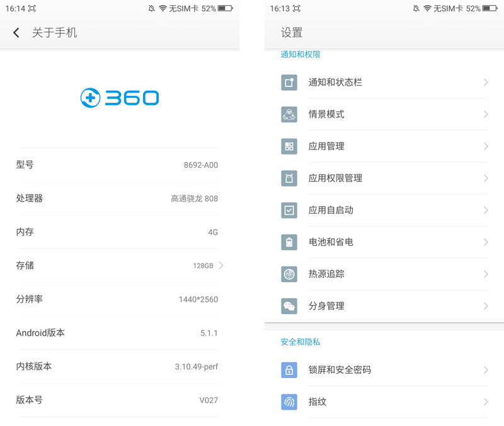Tap the 应用权限管理 permissions icon

pyautogui.click(x=289, y=178)
